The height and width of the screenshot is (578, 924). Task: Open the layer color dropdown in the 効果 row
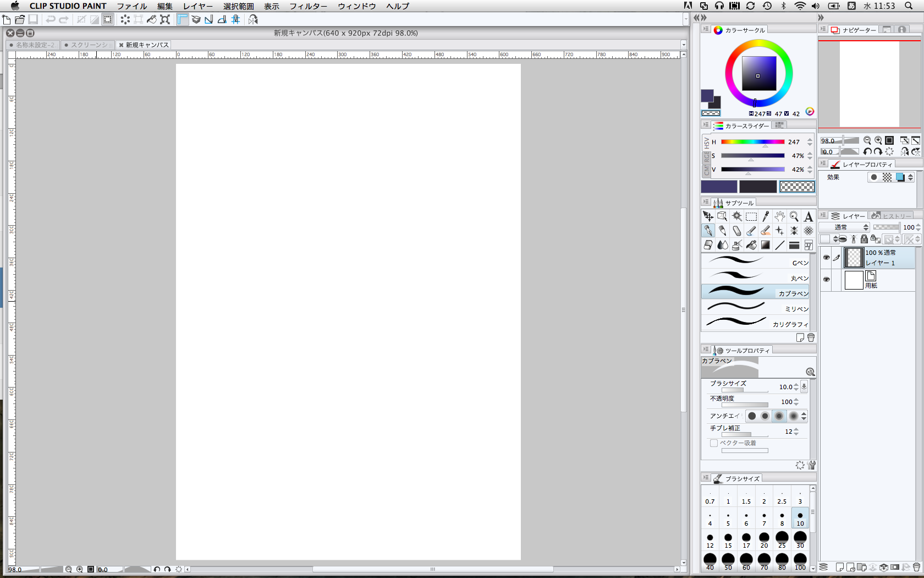coord(911,177)
